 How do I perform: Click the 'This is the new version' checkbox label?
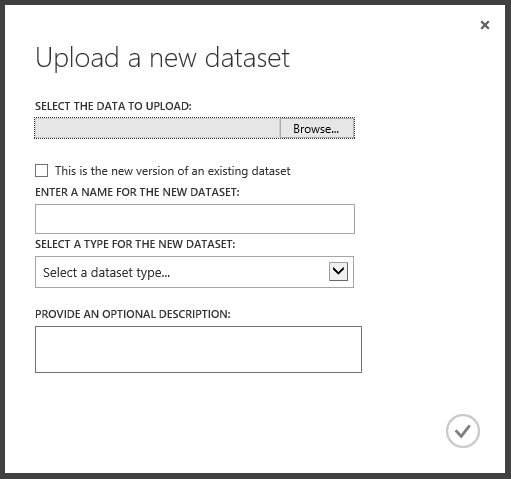[x=173, y=171]
